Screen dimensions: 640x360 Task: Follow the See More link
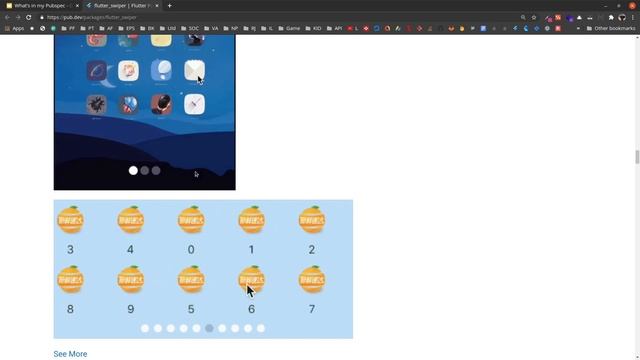[70, 354]
